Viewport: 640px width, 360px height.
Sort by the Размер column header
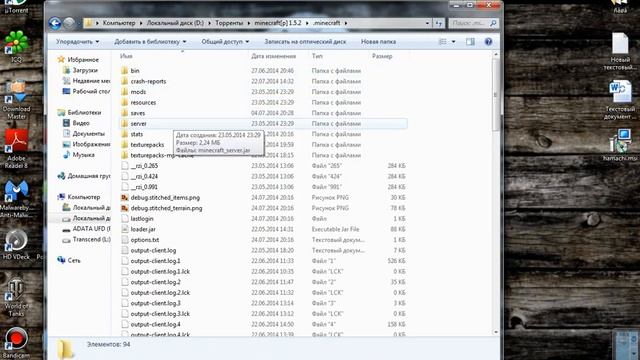tap(382, 56)
